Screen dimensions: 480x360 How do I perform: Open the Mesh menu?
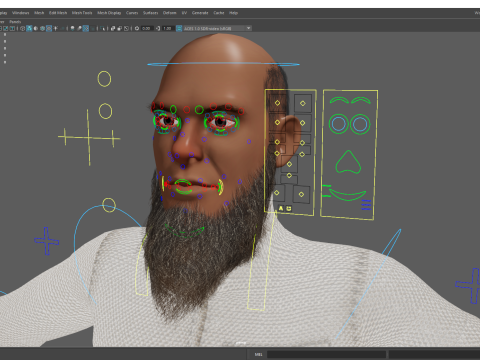click(39, 13)
